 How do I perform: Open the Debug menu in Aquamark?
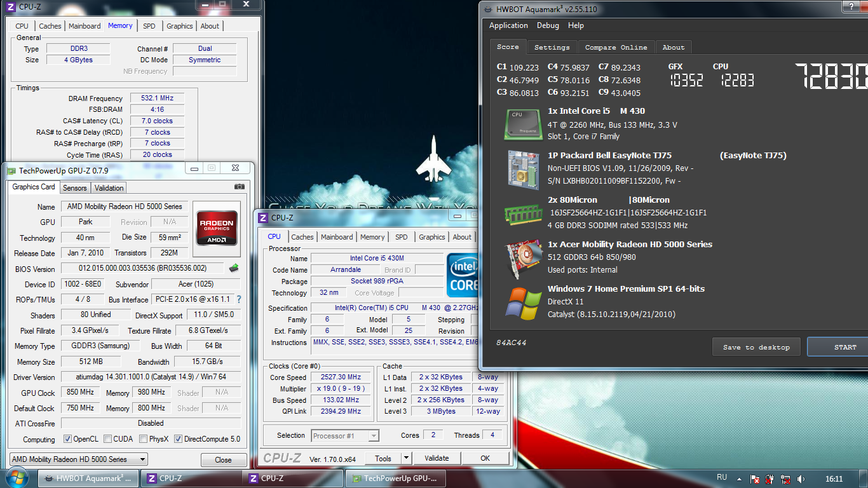[548, 25]
